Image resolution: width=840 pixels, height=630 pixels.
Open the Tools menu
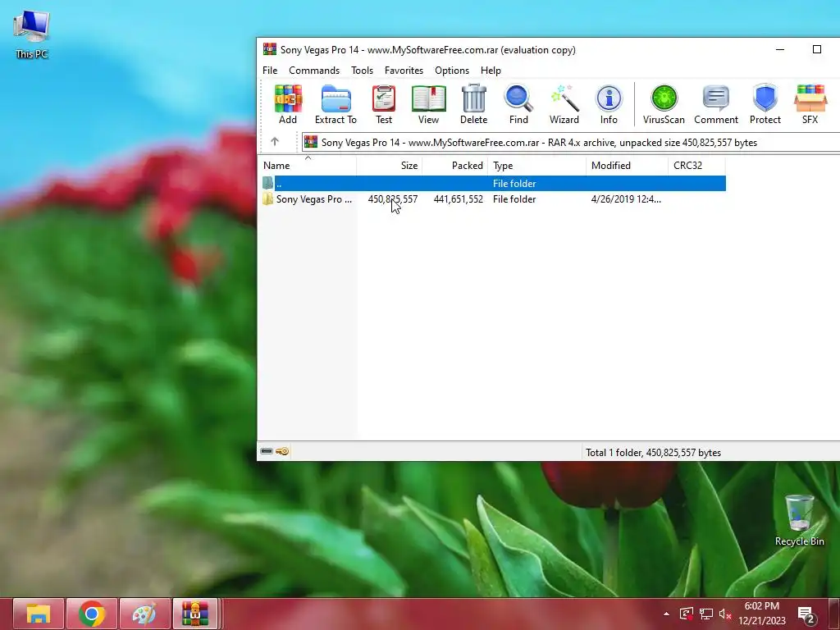tap(362, 71)
